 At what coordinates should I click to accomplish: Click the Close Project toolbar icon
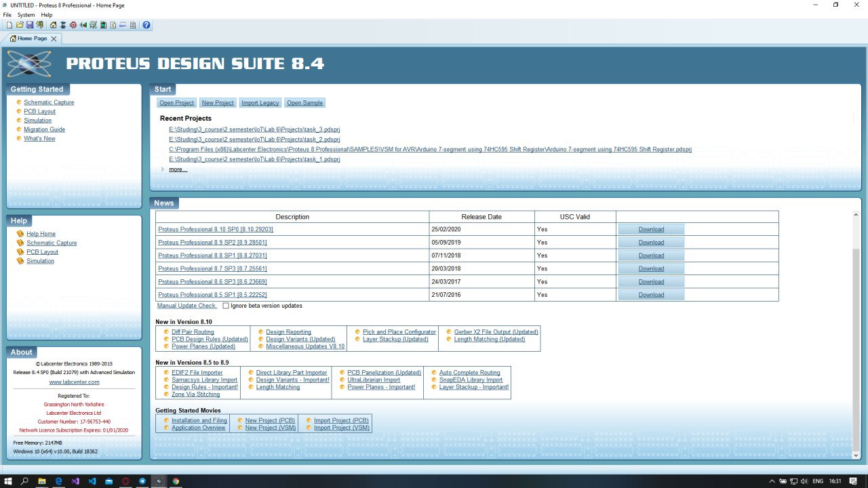pos(39,25)
